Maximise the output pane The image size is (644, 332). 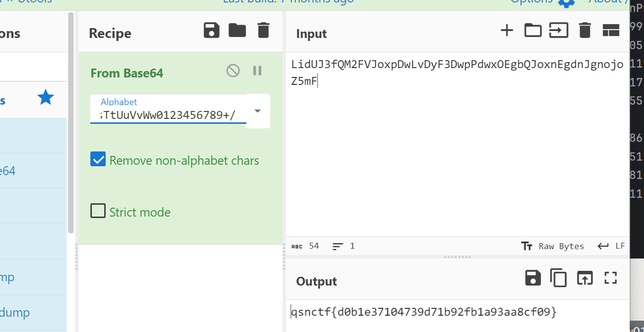(x=611, y=278)
